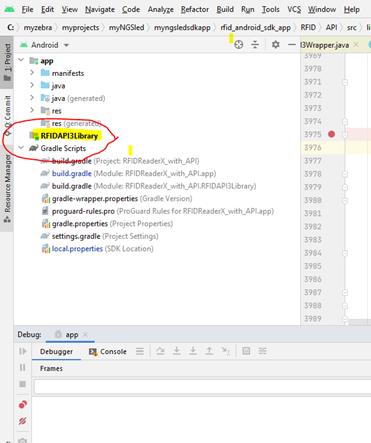Open the File menu
The image size is (371, 443).
pyautogui.click(x=27, y=9)
